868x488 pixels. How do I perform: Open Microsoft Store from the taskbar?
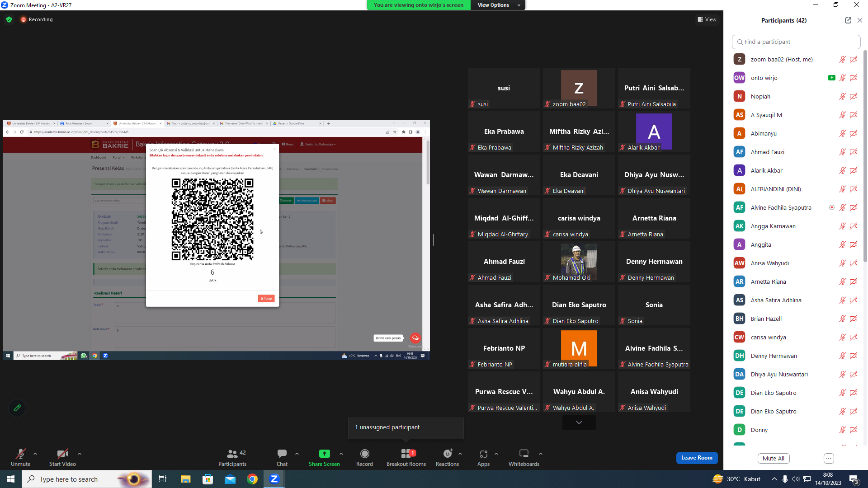point(208,479)
